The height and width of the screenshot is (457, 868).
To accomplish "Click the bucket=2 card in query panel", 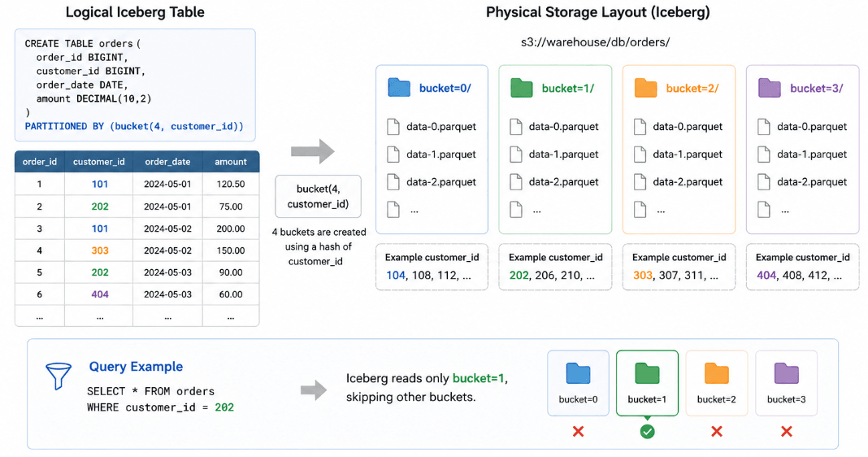I will point(716,383).
